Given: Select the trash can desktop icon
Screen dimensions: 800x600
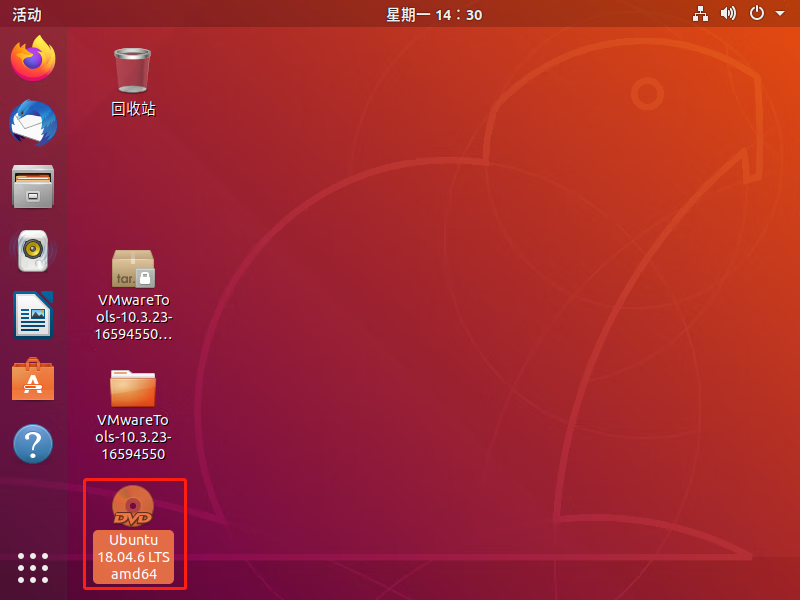Looking at the screenshot, I should pos(133,70).
